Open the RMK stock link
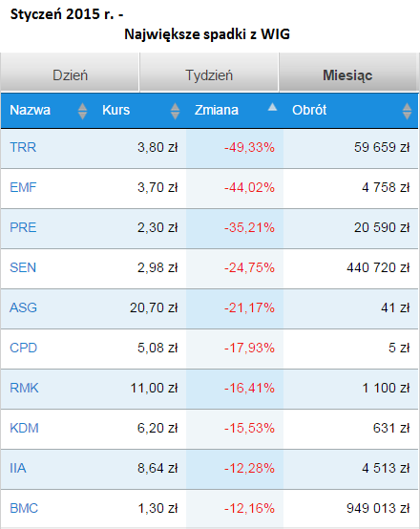The width and height of the screenshot is (420, 529). click(x=24, y=389)
